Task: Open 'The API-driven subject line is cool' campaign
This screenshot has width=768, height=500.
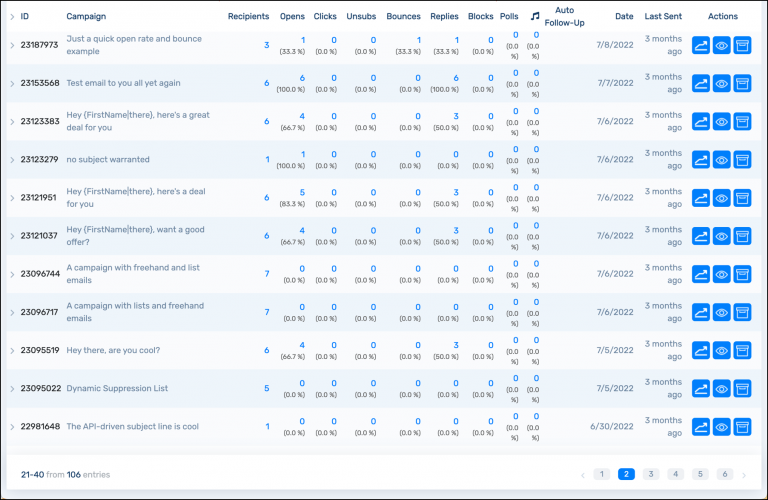Action: coord(132,426)
